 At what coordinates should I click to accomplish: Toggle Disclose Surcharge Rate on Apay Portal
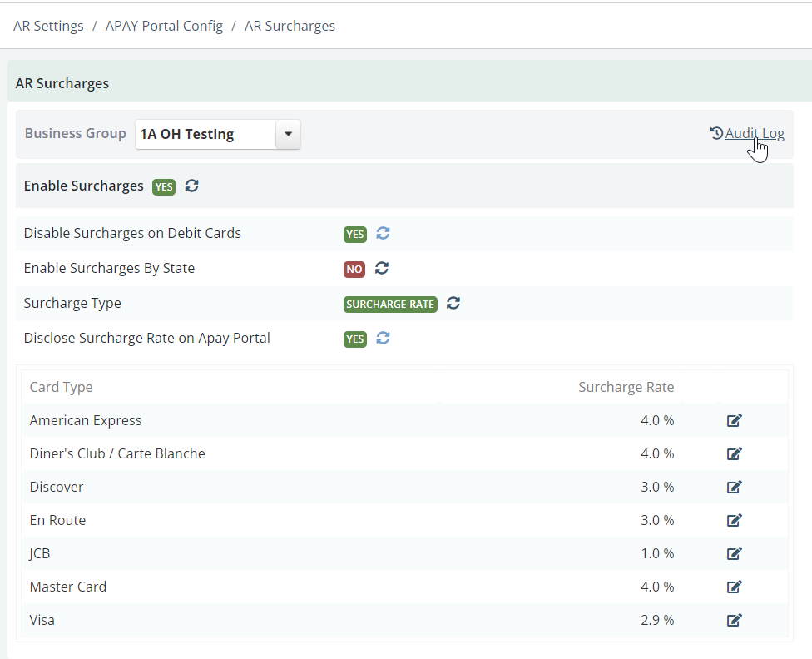coord(384,338)
